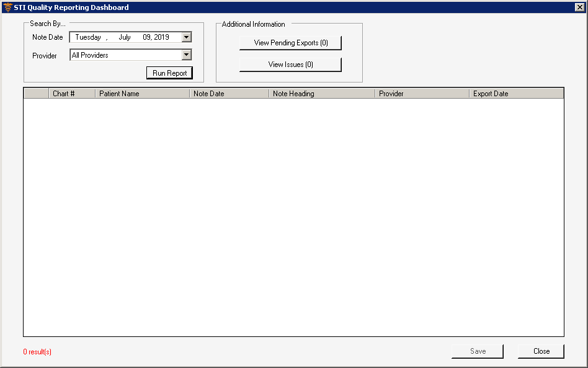This screenshot has width=588, height=368.
Task: Click the Provider column header in the grid
Action: coord(422,94)
